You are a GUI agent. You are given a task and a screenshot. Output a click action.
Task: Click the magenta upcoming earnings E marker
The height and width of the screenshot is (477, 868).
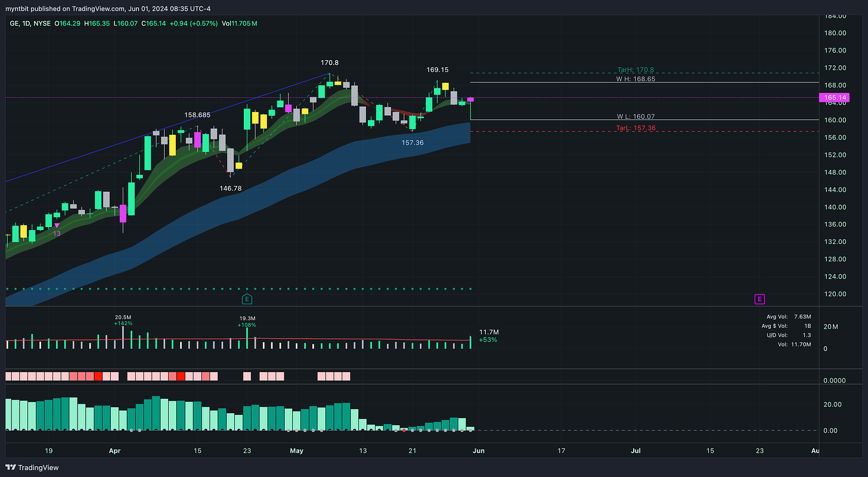(759, 299)
